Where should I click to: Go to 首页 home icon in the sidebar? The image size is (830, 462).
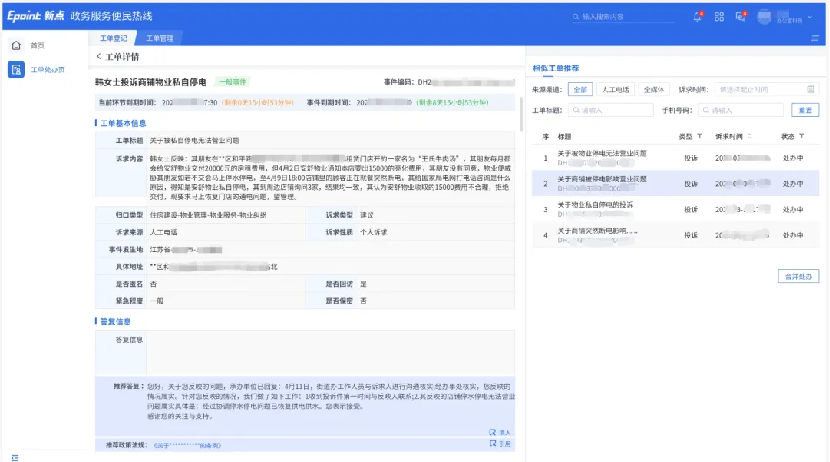(x=16, y=46)
